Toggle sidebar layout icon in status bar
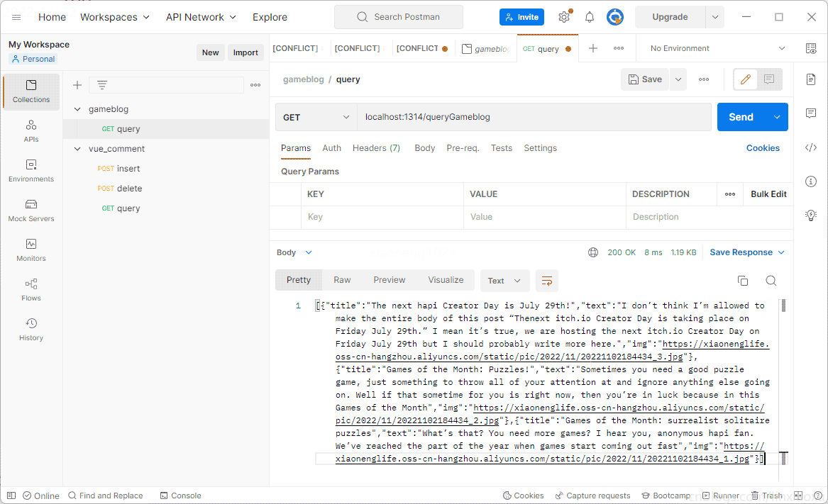This screenshot has height=504, width=828. pyautogui.click(x=11, y=495)
